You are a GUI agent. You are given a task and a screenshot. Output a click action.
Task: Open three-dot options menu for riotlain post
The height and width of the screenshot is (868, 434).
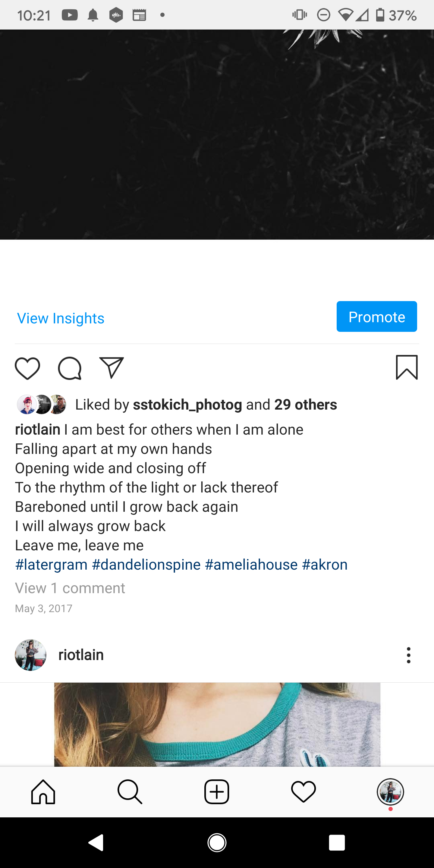(x=408, y=655)
